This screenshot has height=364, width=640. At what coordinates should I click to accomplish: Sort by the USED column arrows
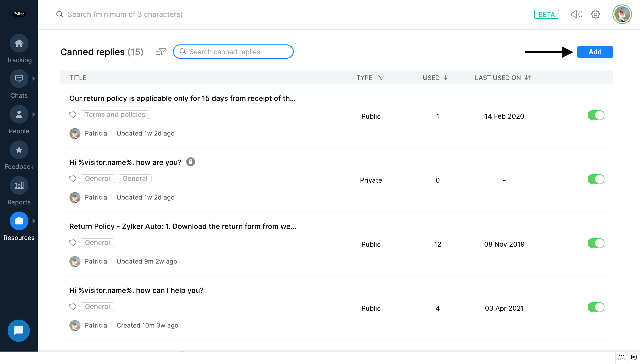point(446,78)
